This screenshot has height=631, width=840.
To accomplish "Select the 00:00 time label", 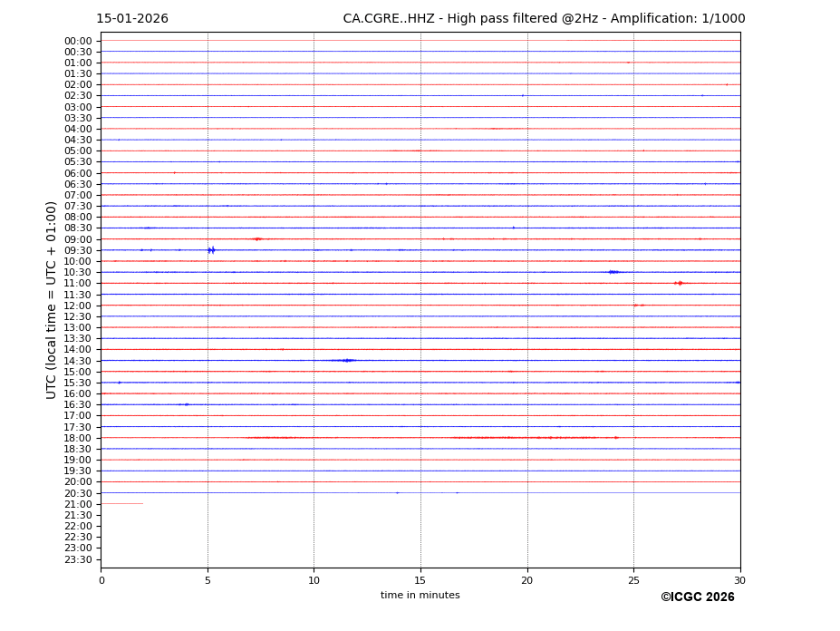I will coord(78,41).
